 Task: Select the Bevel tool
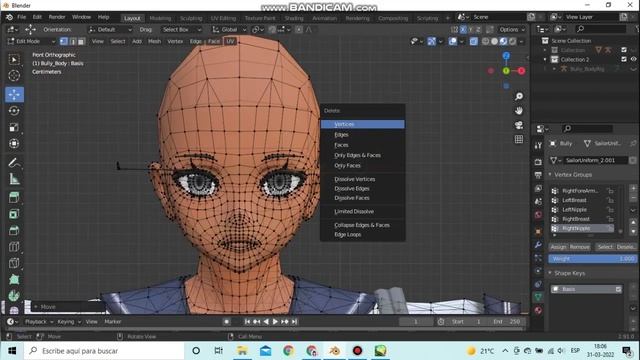coord(14,230)
